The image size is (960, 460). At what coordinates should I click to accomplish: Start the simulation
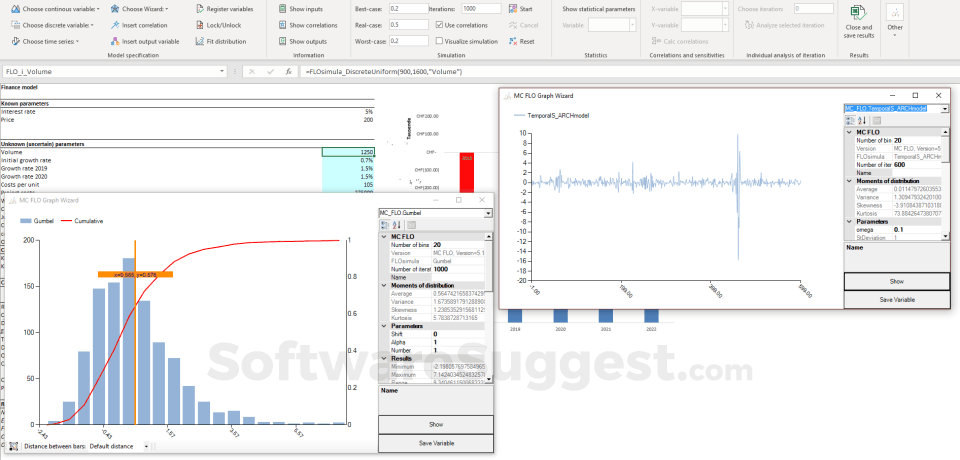click(520, 9)
